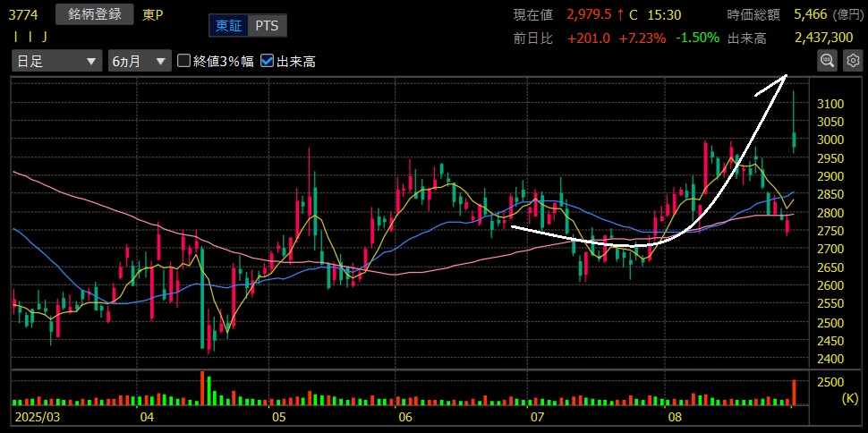Open the 6ヵ月 period dropdown

pyautogui.click(x=139, y=61)
